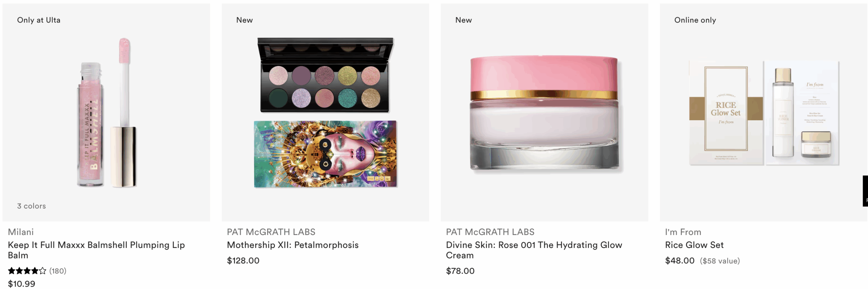Image resolution: width=868 pixels, height=289 pixels.
Task: Click the Milani brand name
Action: tap(21, 232)
